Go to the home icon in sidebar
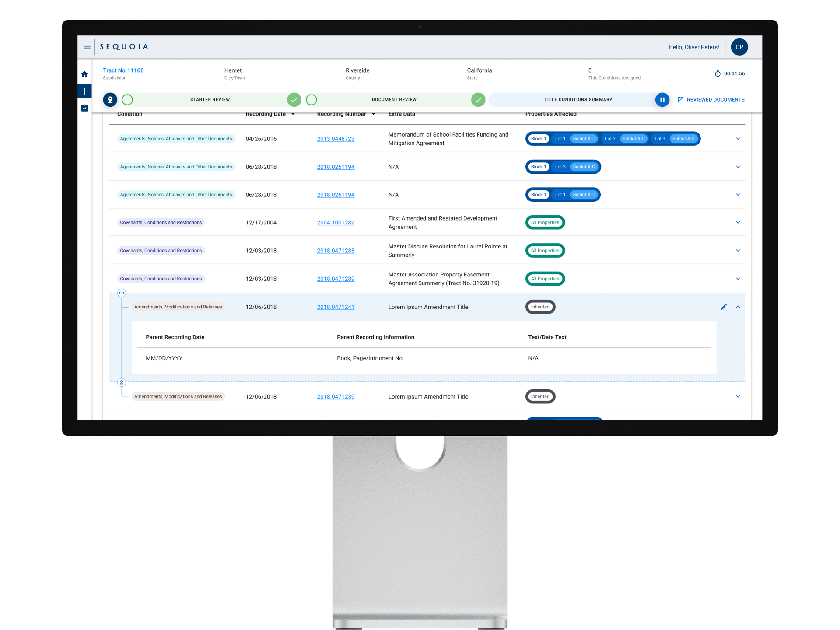Viewport: 840px width, 630px height. point(84,74)
